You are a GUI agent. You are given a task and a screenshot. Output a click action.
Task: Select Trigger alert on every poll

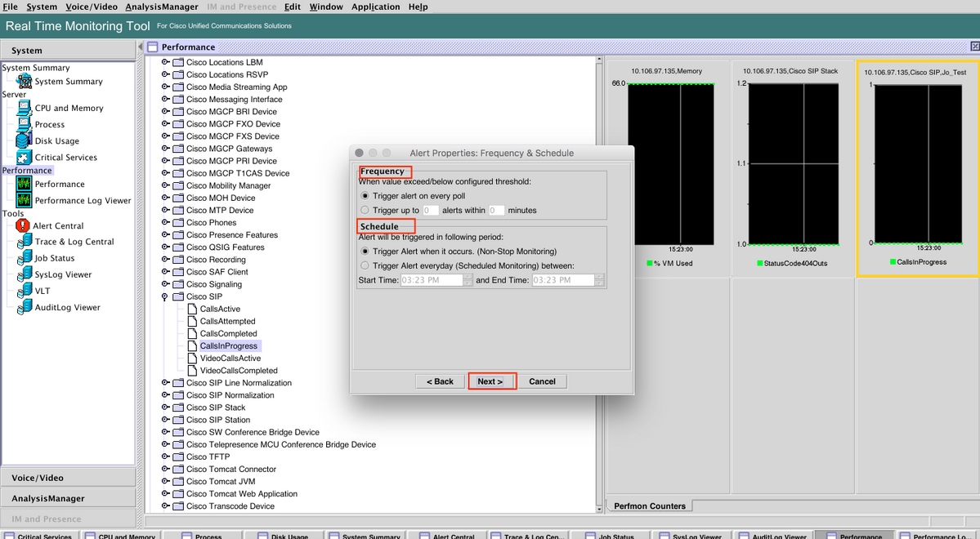365,195
